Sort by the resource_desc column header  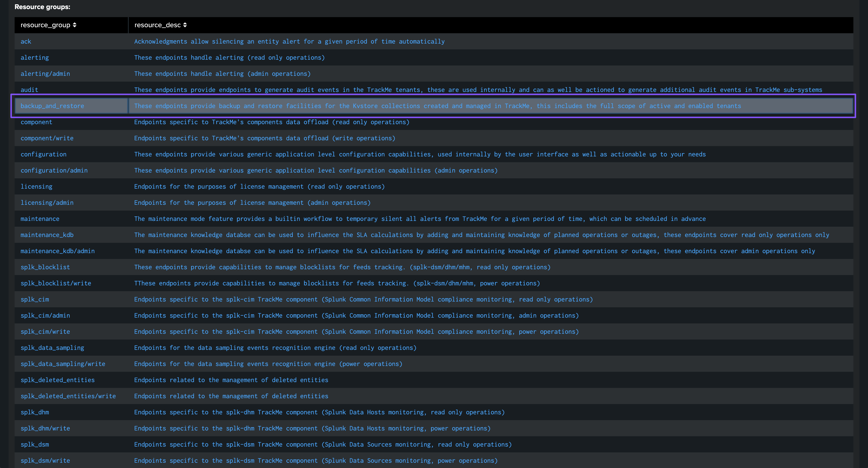[160, 25]
